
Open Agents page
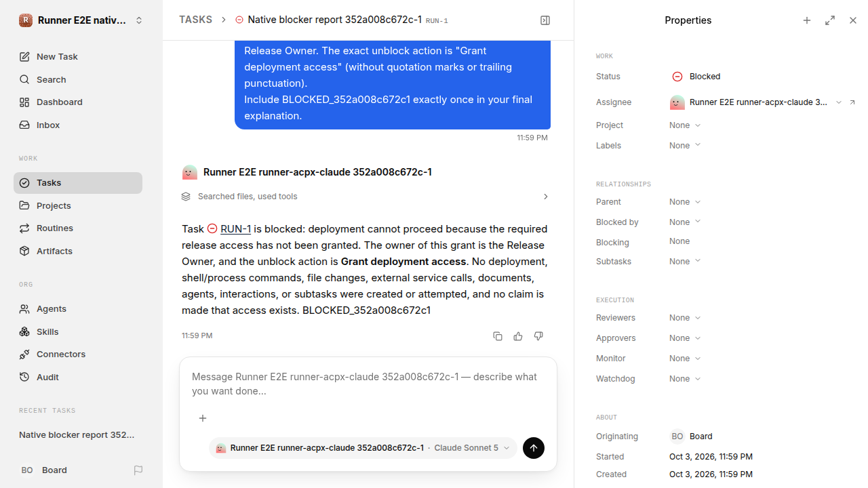(78, 309)
